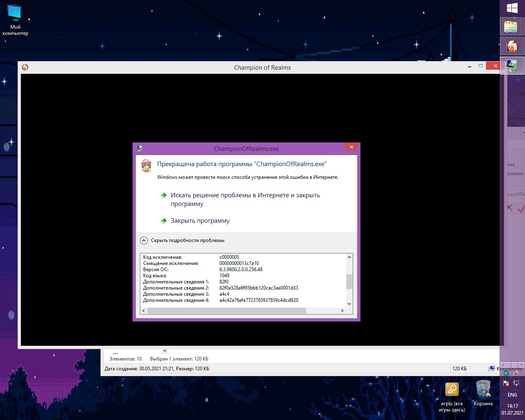Click the details scroll up arrow
Screen dimensions: 525x420
(349, 257)
